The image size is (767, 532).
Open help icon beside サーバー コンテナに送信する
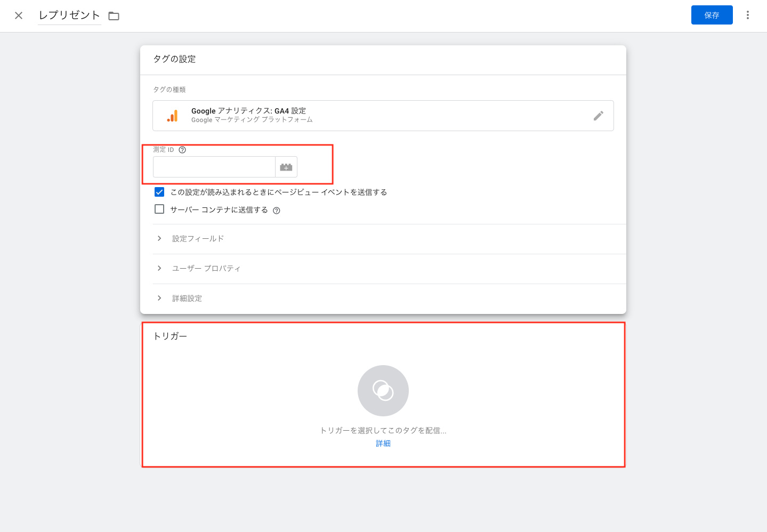277,211
